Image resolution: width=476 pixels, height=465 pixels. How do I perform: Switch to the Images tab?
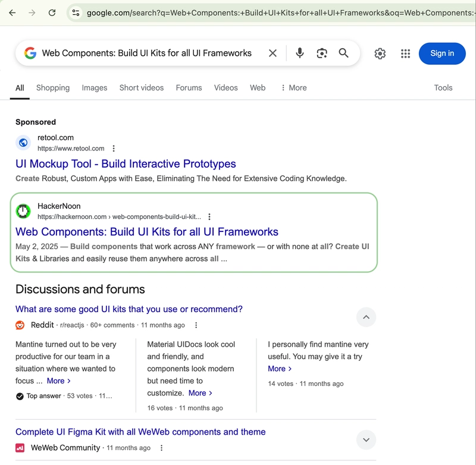tap(95, 87)
